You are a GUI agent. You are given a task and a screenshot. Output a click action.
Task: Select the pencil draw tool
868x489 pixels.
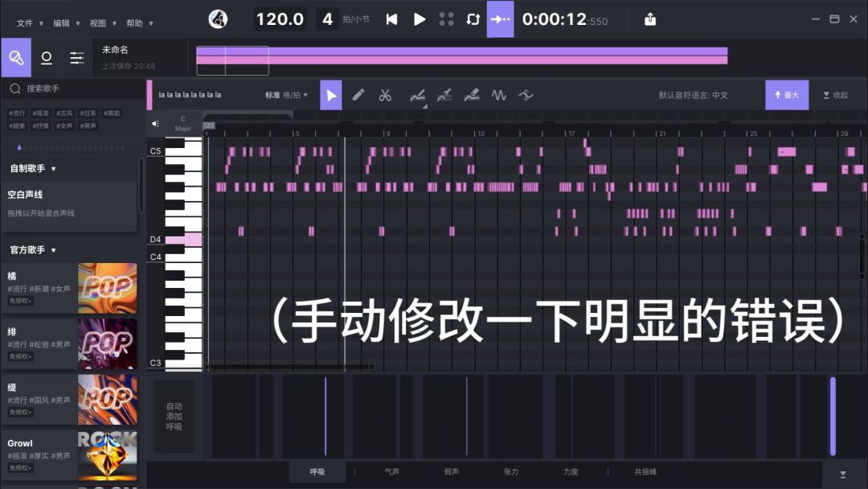pos(358,95)
